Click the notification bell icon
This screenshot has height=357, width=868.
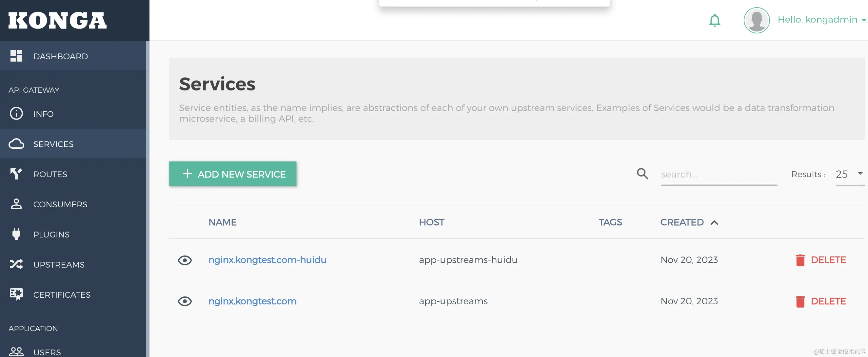(714, 20)
